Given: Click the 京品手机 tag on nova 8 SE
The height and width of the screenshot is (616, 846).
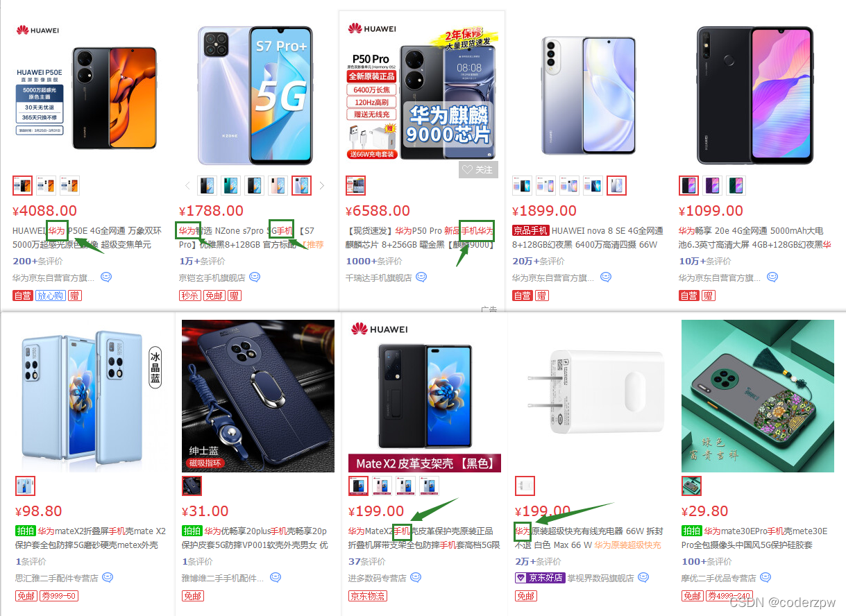Looking at the screenshot, I should (531, 230).
